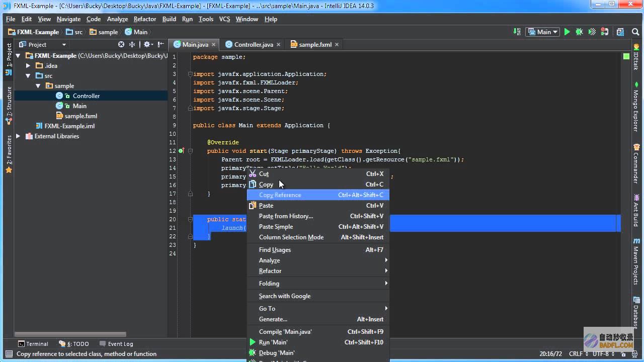
Task: Collapse the imports fold on line 3
Action: pyautogui.click(x=190, y=74)
